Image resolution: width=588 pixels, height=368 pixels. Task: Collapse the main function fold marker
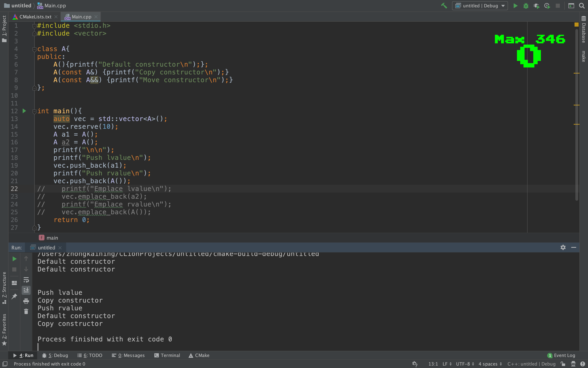tap(34, 111)
